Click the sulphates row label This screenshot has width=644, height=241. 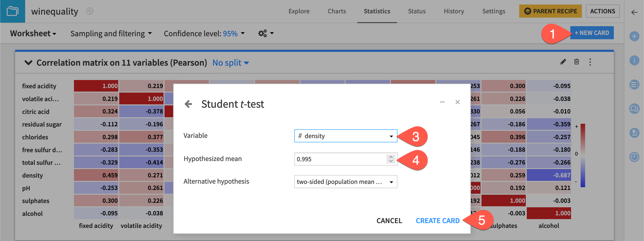pyautogui.click(x=36, y=201)
